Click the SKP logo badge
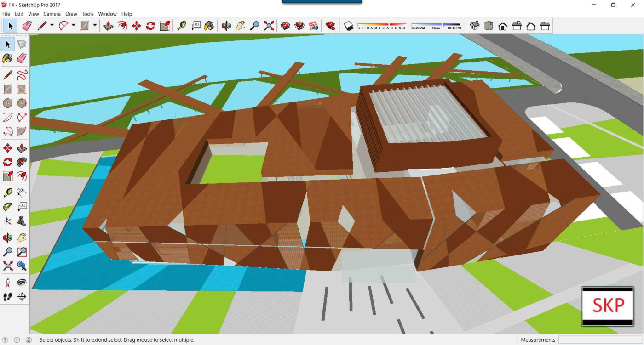 click(607, 306)
